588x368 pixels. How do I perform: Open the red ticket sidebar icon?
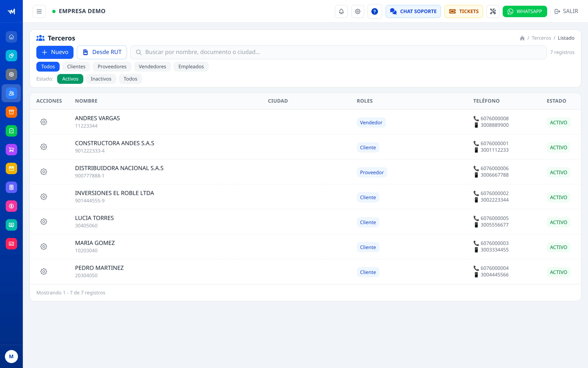[11, 244]
